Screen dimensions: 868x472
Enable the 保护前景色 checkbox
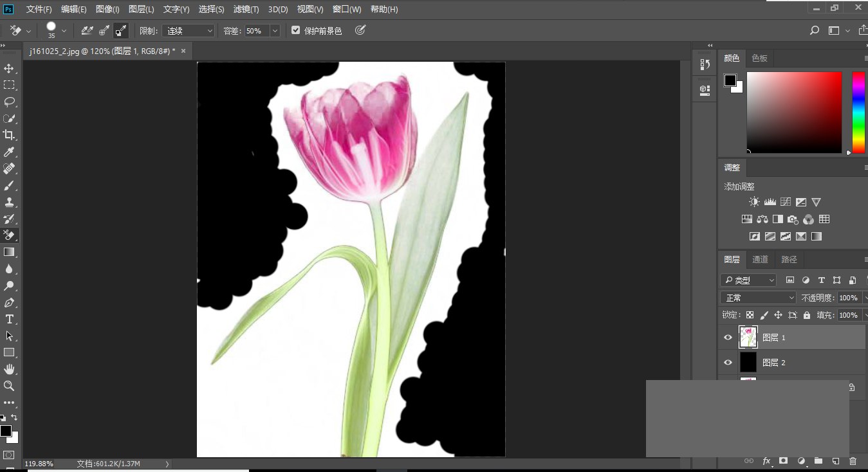click(x=295, y=29)
